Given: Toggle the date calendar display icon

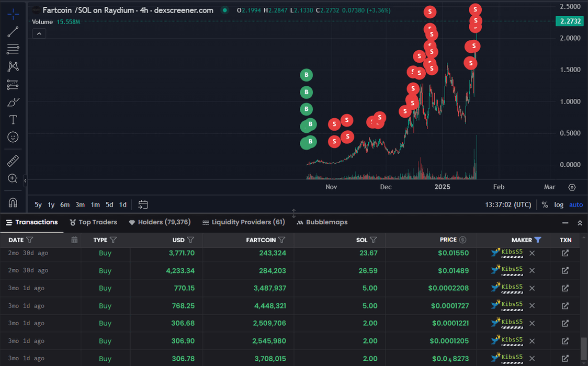Looking at the screenshot, I should [74, 240].
